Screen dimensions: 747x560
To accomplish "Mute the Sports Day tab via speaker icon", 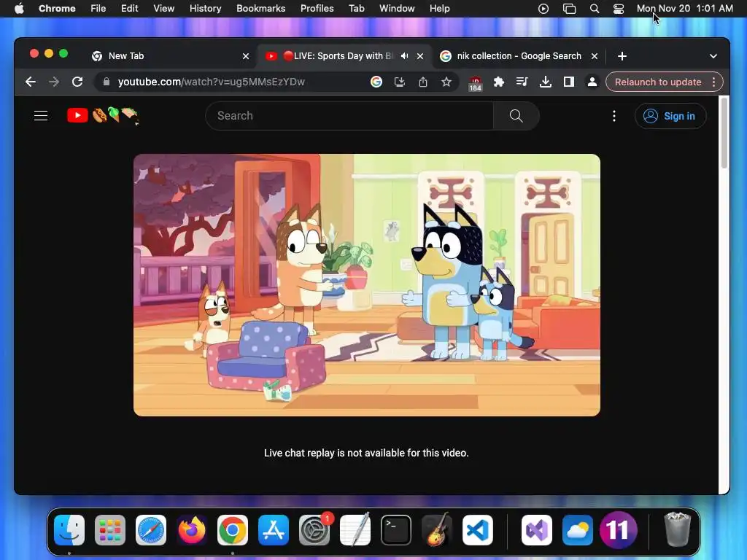I will 404,55.
